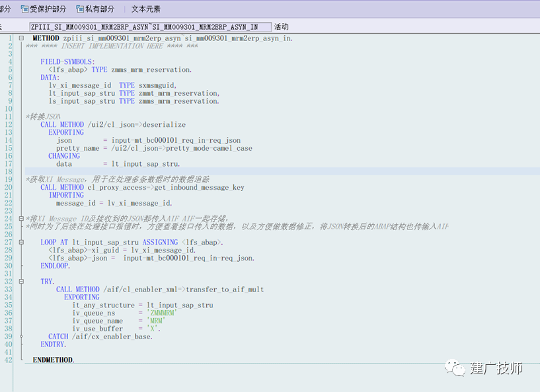
Task: Click the 活动 status label
Action: point(281,26)
